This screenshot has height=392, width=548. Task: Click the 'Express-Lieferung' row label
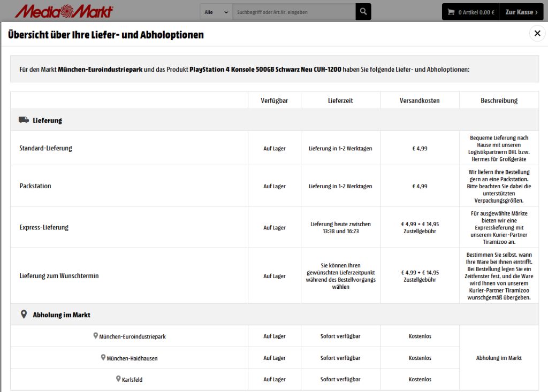pos(44,227)
